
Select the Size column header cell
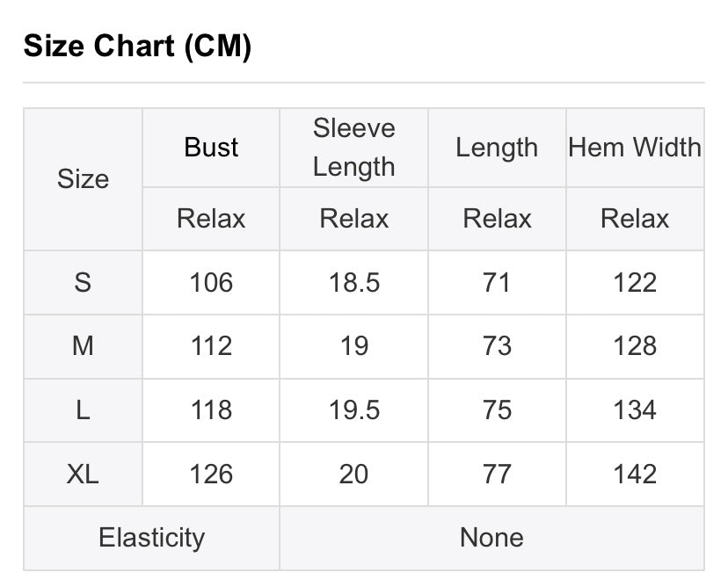(83, 179)
